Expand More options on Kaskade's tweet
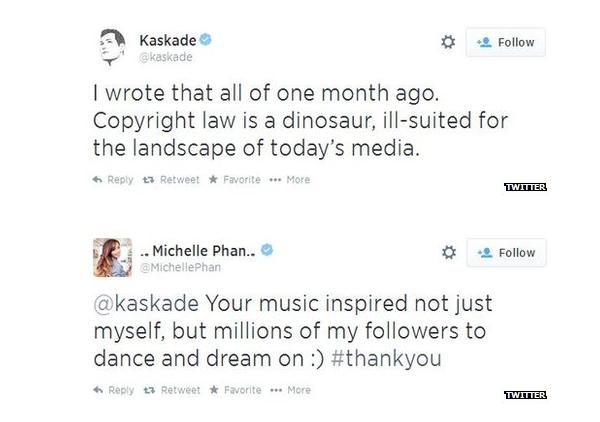 (x=290, y=180)
